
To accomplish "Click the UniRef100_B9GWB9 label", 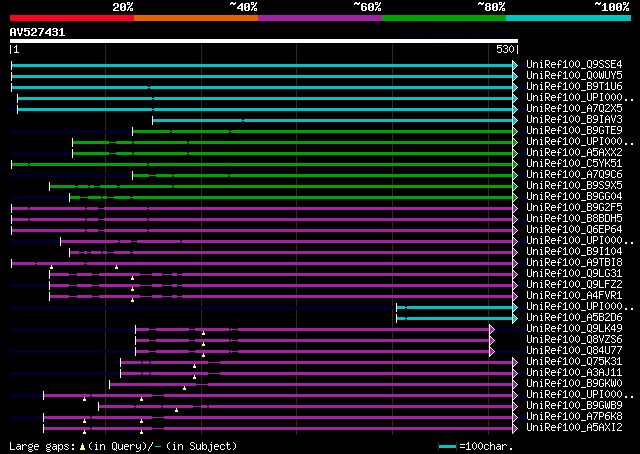I will pos(574,406).
